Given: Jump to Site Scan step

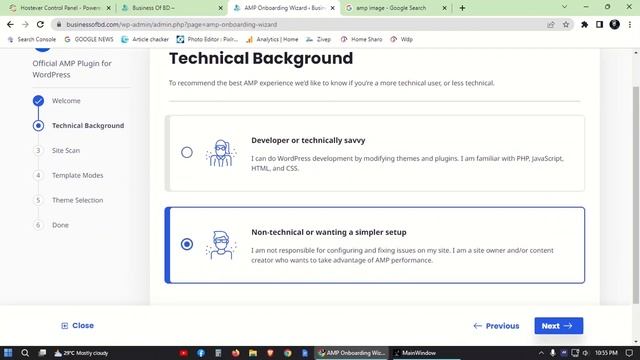Looking at the screenshot, I should coord(66,151).
